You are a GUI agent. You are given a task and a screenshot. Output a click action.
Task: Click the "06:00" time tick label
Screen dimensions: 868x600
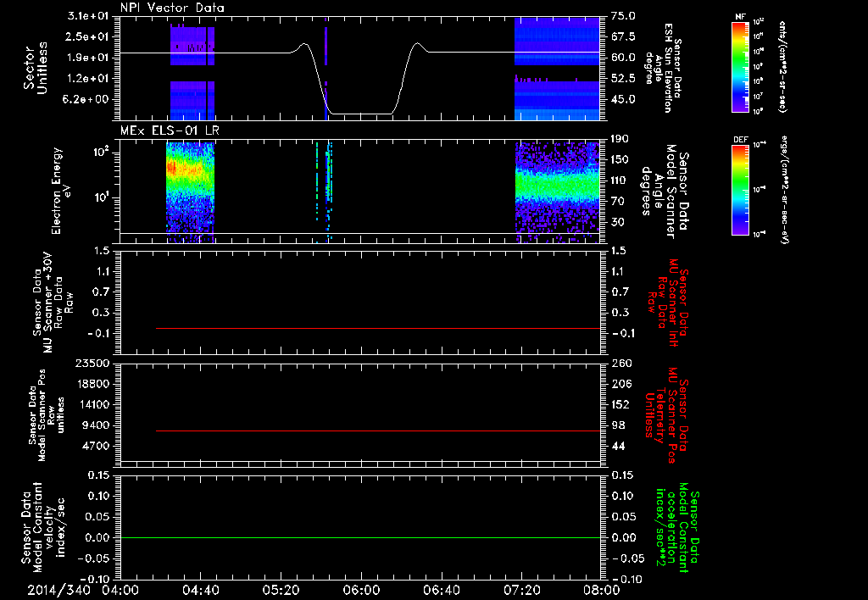[x=361, y=591]
